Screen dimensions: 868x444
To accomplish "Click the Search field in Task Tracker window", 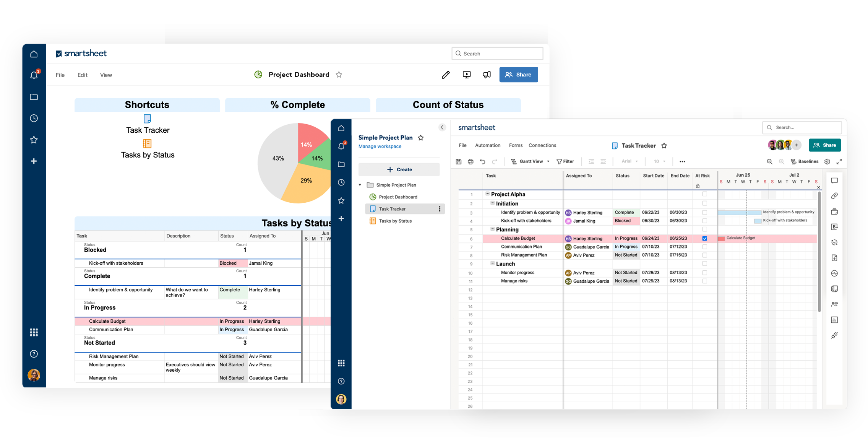I will pyautogui.click(x=802, y=127).
